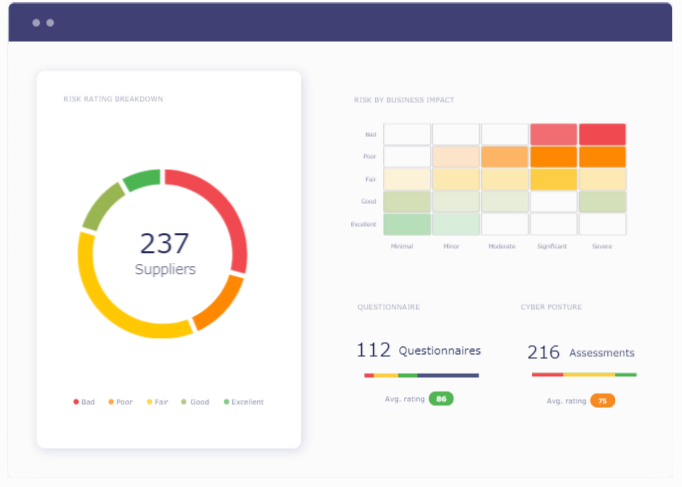Viewport: 682px width, 487px height.
Task: Select the heatmap cell for Poor and Minor
Action: [x=456, y=157]
